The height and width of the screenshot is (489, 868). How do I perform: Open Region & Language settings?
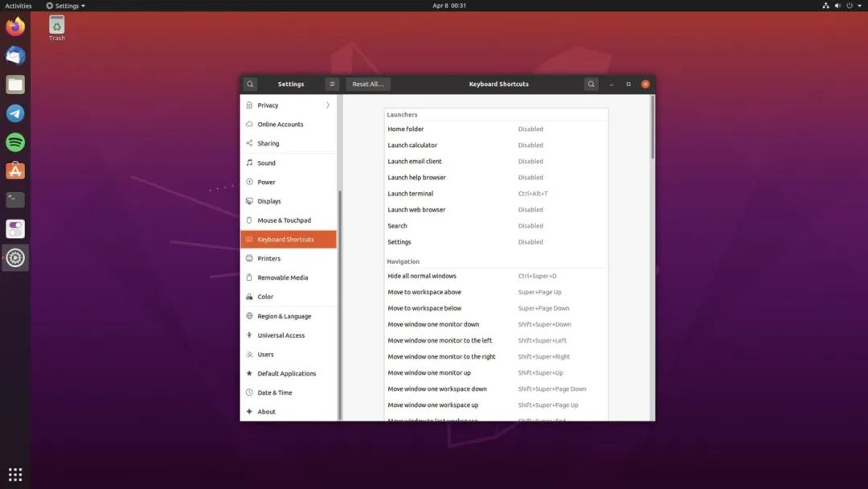coord(289,316)
